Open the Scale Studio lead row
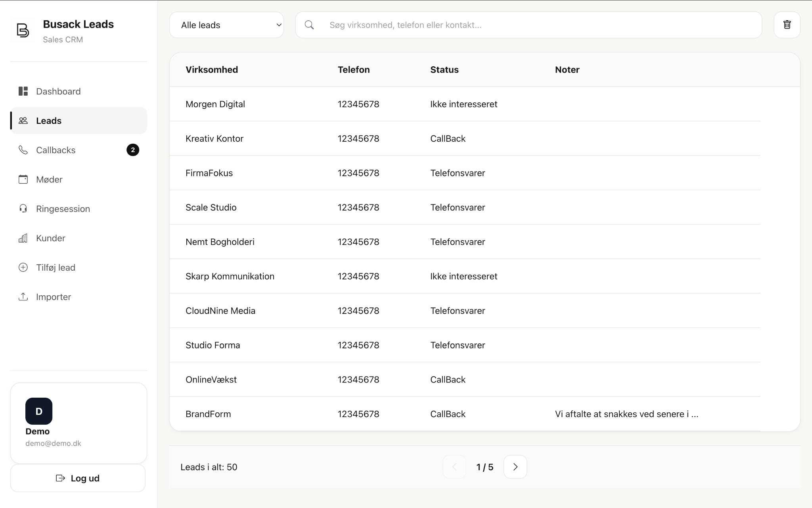 click(x=465, y=207)
